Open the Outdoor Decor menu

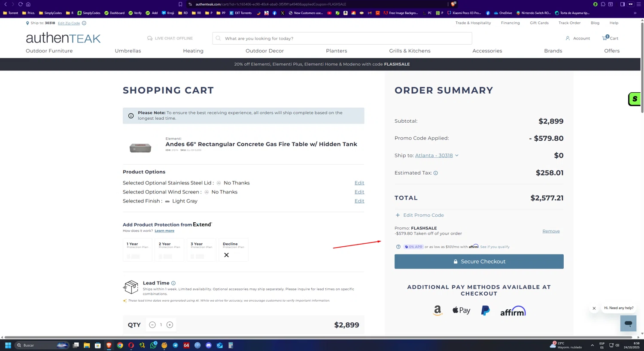pos(264,51)
